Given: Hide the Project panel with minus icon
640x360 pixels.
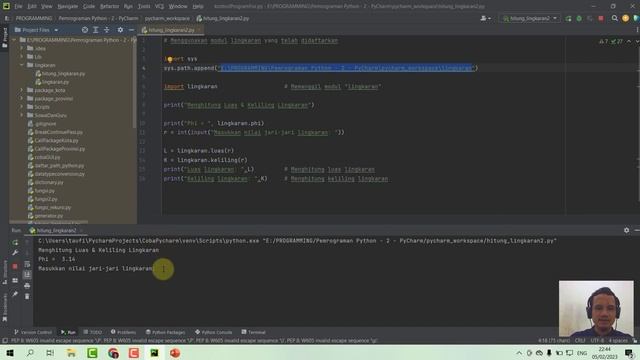Looking at the screenshot, I should [x=131, y=30].
